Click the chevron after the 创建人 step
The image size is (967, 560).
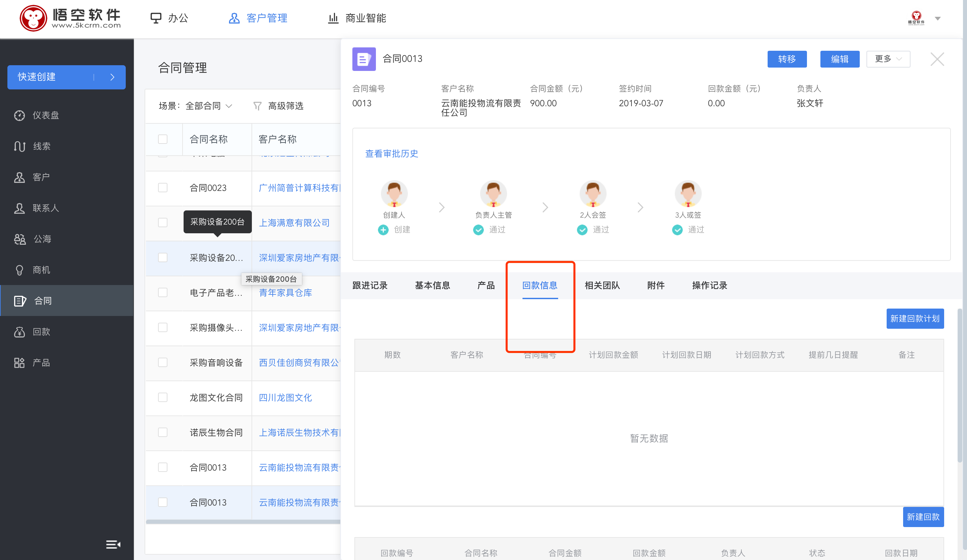tap(442, 207)
